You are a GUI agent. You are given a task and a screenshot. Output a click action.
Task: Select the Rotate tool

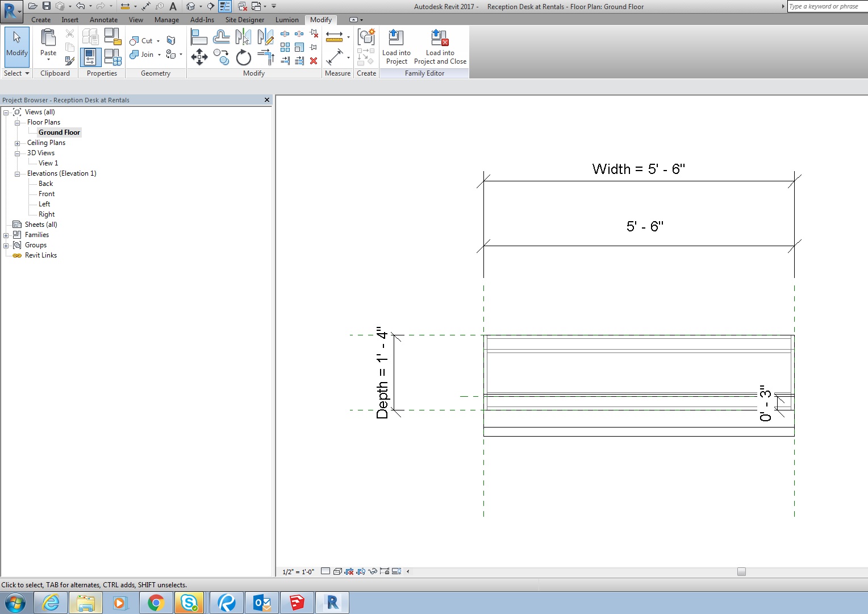(x=243, y=57)
